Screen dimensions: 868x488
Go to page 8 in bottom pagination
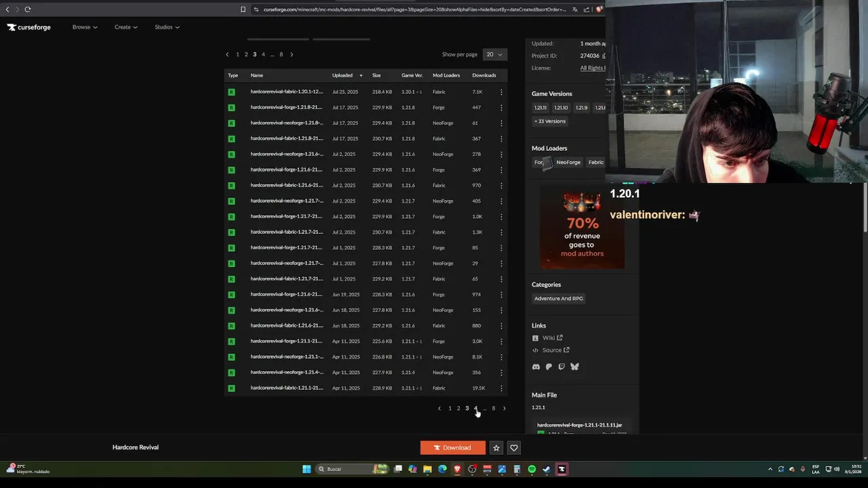494,408
